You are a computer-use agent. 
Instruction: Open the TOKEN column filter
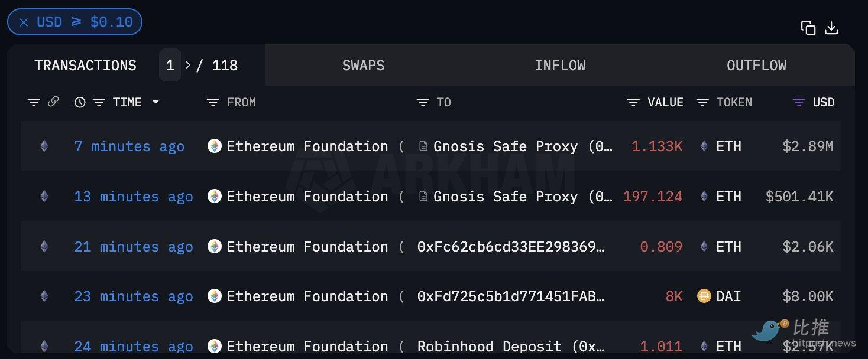[x=702, y=102]
